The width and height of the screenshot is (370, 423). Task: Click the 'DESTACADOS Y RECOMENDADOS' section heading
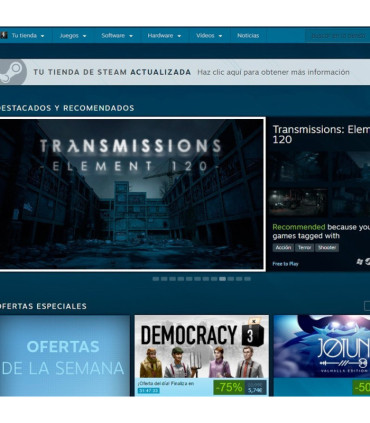(x=67, y=108)
